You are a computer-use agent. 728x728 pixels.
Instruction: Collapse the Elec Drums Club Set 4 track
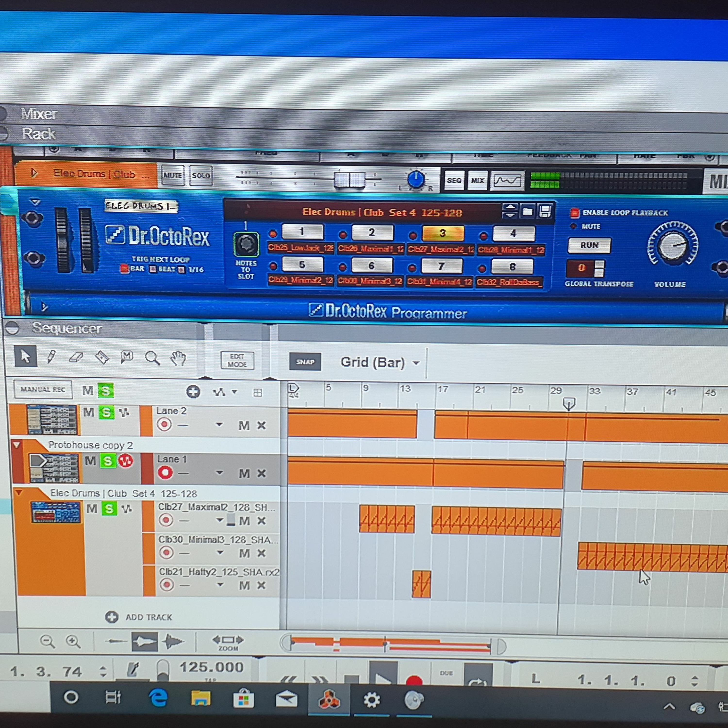tap(18, 493)
